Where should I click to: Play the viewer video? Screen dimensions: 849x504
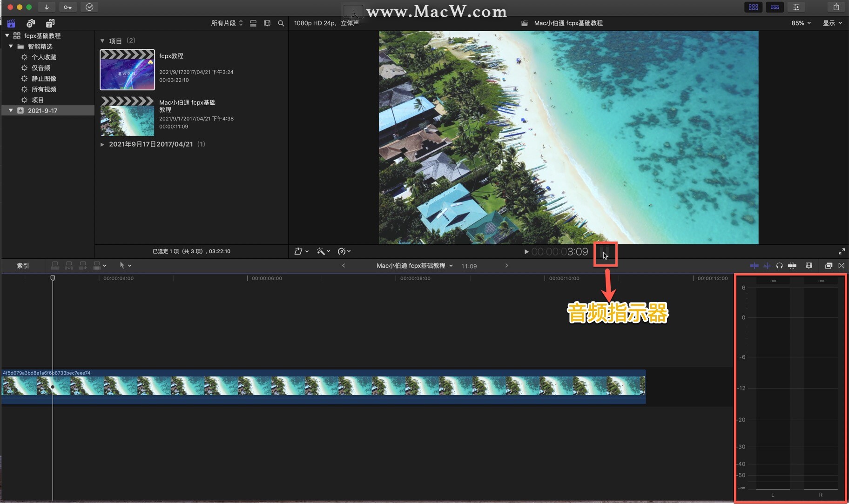tap(526, 252)
